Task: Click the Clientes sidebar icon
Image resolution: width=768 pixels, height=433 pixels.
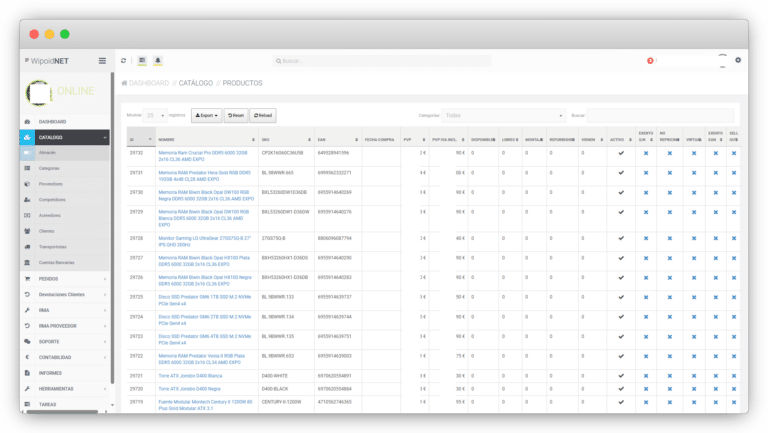Action: pos(27,231)
